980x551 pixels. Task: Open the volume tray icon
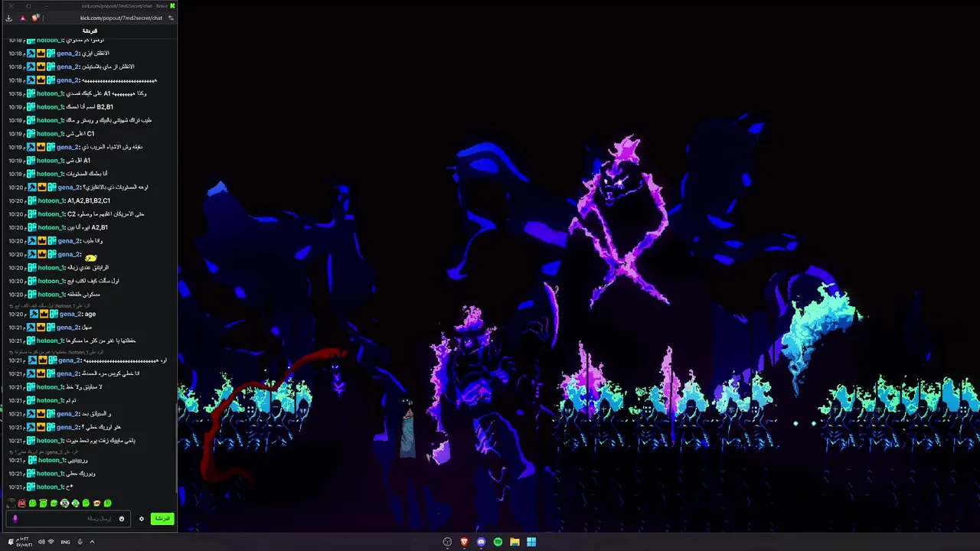(41, 542)
